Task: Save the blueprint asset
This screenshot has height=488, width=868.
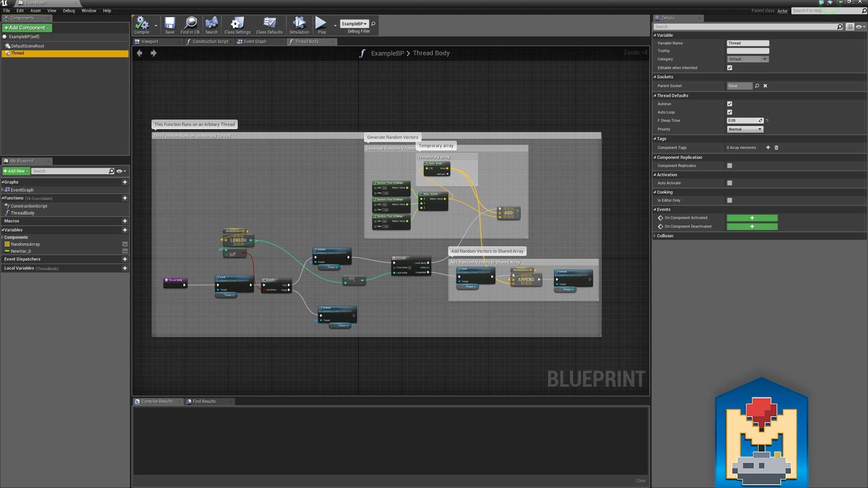Action: coord(170,25)
